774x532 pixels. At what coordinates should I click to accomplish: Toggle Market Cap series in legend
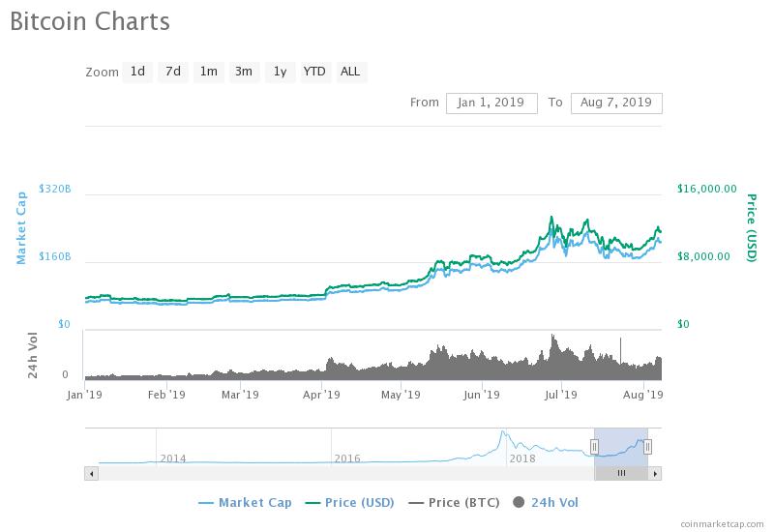pyautogui.click(x=245, y=503)
